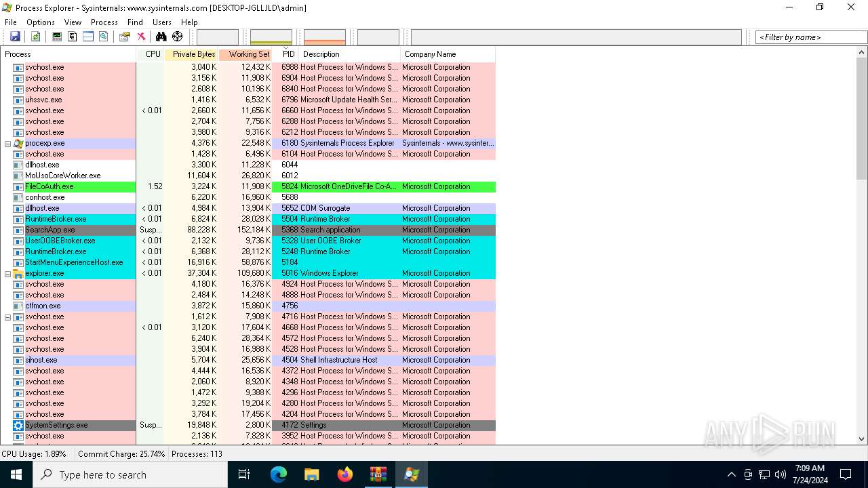Click the Windows Start button
This screenshot has height=488, width=868.
coord(16,474)
